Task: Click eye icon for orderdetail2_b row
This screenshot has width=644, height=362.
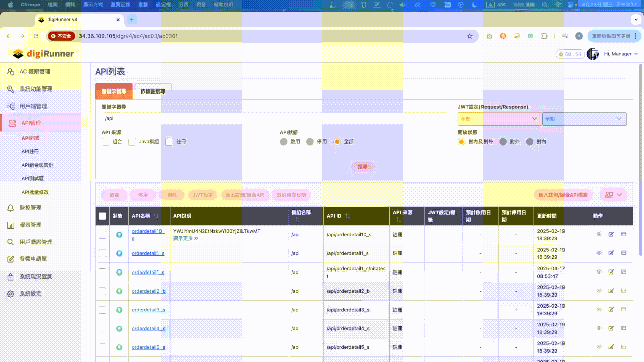Action: point(599,291)
